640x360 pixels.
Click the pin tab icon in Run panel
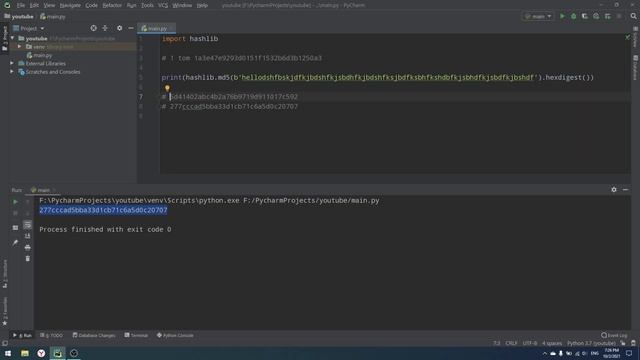[x=15, y=242]
